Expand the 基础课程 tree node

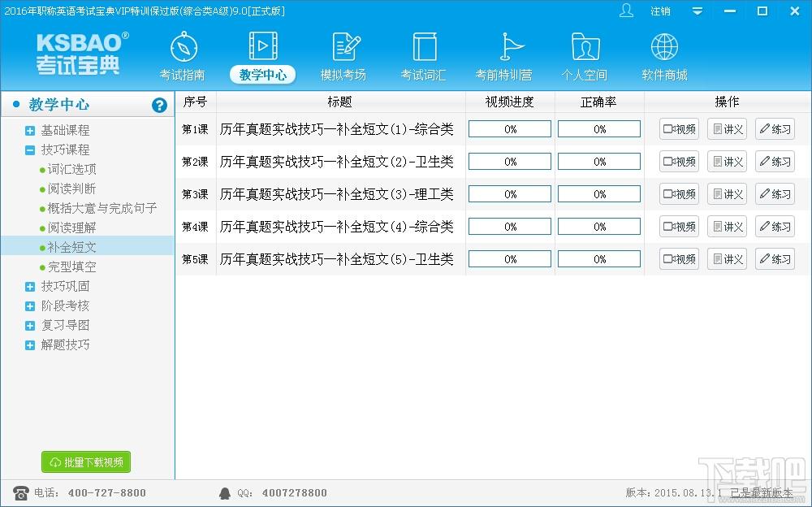pos(30,131)
